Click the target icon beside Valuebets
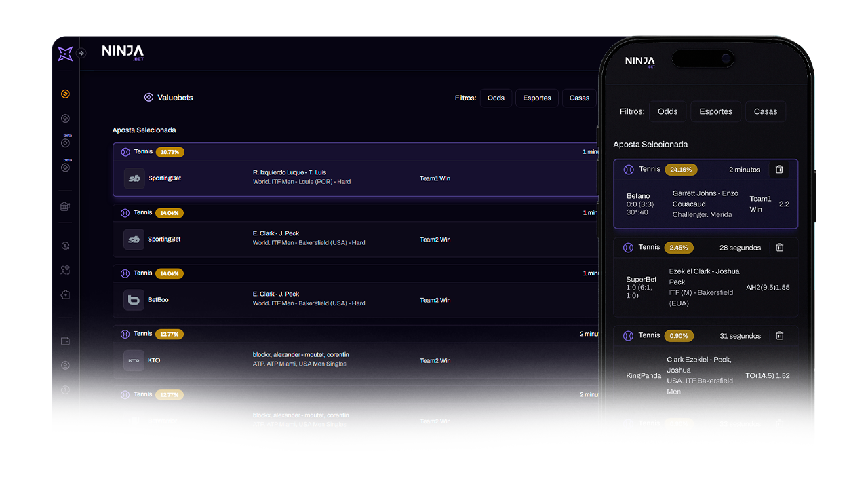This screenshot has height=477, width=868. coord(149,98)
